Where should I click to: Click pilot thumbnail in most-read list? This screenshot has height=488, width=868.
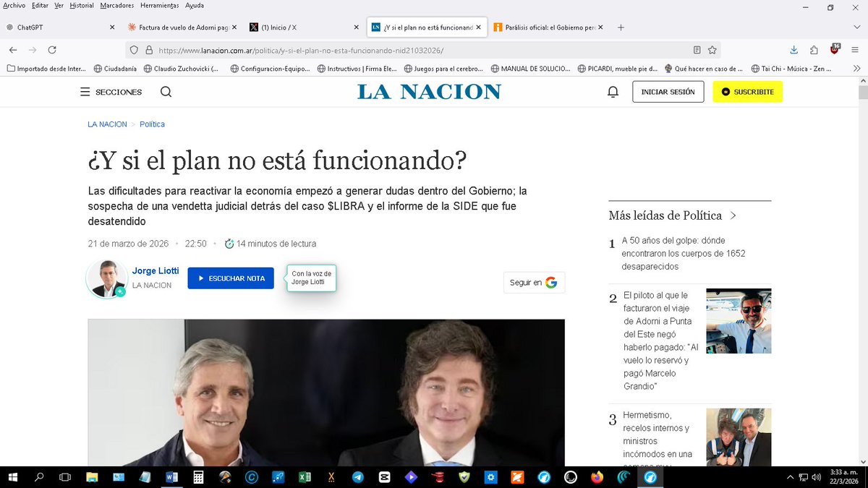pos(739,321)
